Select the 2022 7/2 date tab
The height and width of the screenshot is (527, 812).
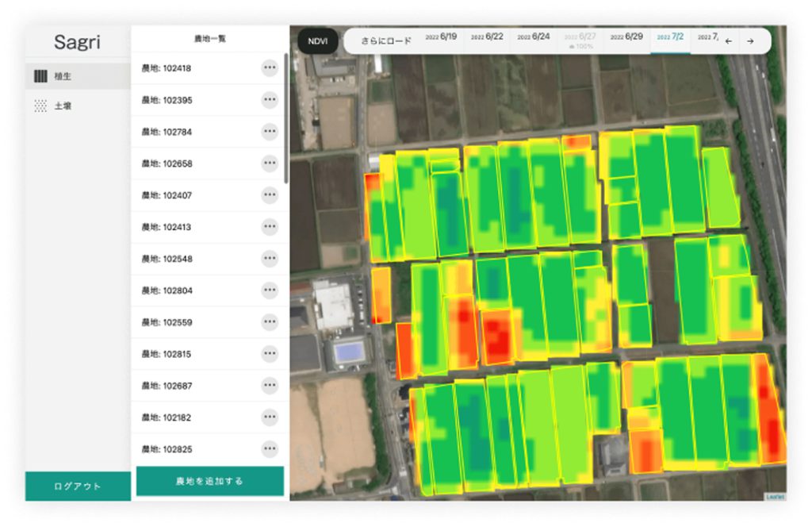tap(670, 37)
